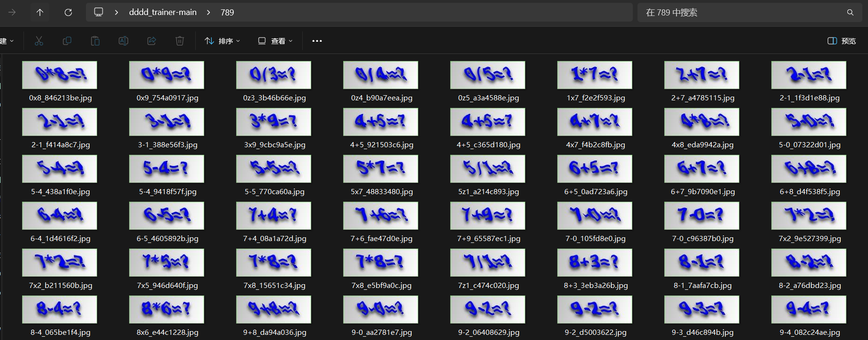Viewport: 868px width, 340px height.
Task: Select thumbnail of 5-0_07322d01.jpg
Action: (x=809, y=122)
